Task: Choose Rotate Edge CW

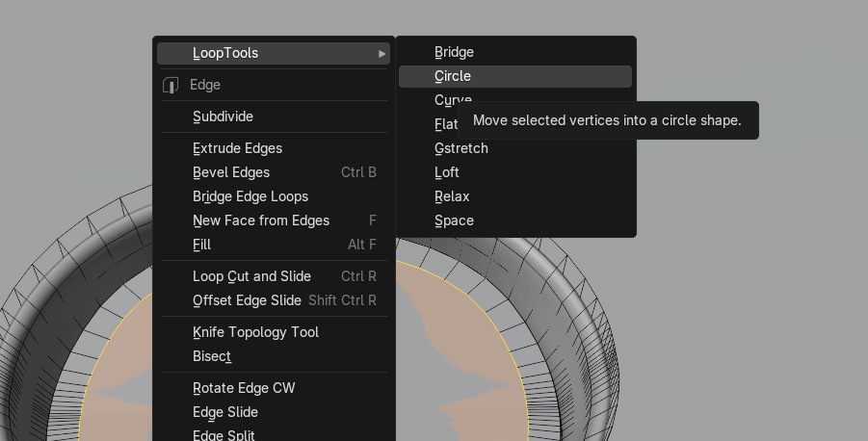Action: coord(244,388)
